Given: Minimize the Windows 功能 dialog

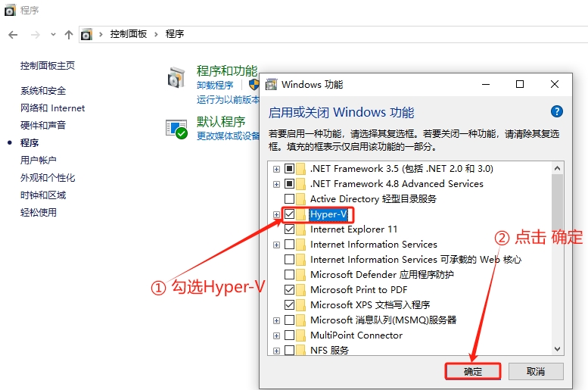Looking at the screenshot, I should click(486, 85).
